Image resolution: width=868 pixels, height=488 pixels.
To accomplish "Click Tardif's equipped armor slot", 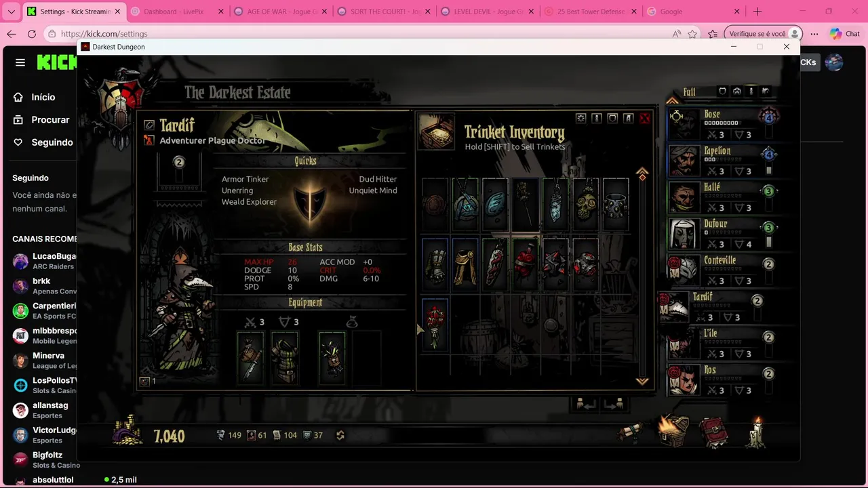I will 285,358.
